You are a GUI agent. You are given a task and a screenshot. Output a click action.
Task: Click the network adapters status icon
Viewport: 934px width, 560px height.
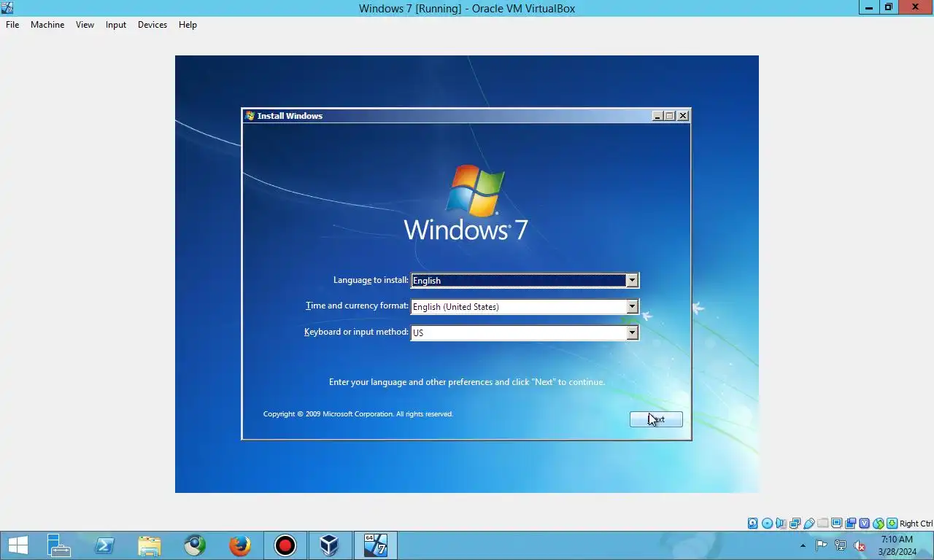pyautogui.click(x=795, y=524)
